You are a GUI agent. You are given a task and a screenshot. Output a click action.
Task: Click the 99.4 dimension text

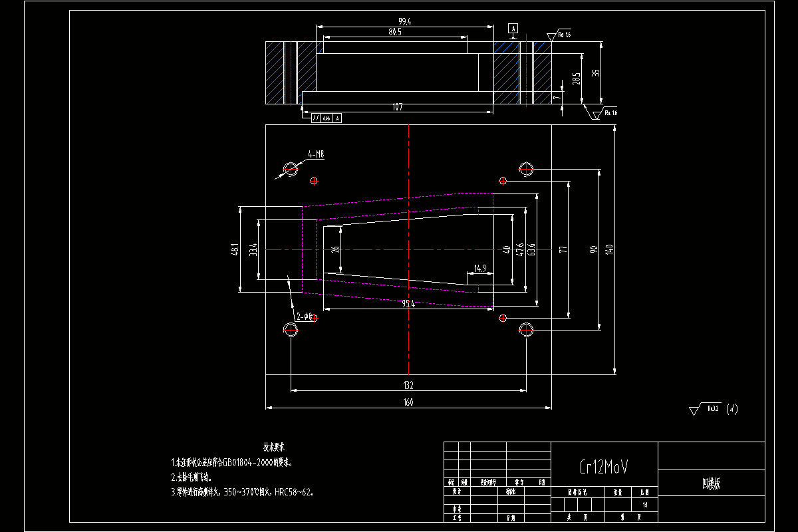404,22
